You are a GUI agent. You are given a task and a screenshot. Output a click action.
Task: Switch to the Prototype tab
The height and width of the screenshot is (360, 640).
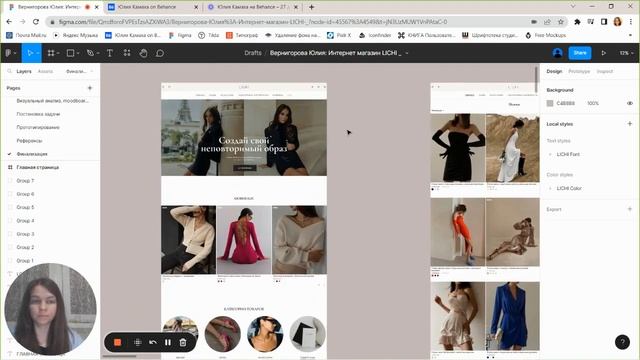click(579, 71)
